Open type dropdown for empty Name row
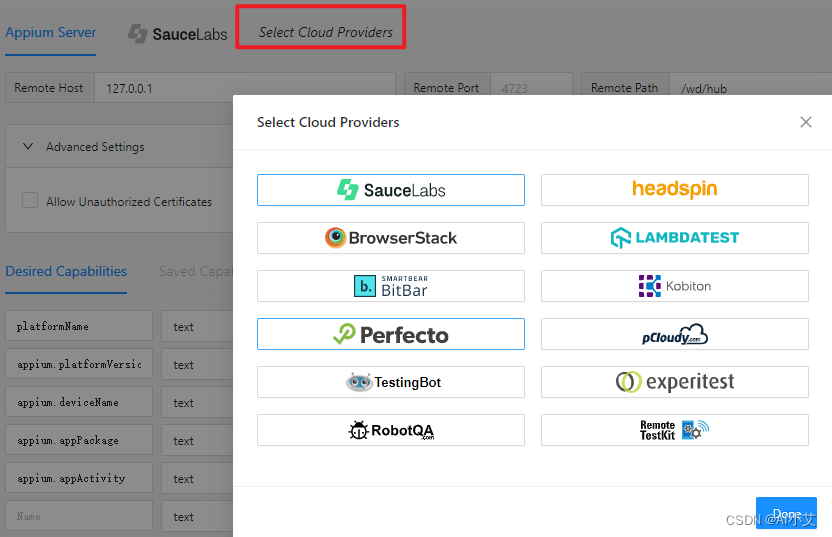The height and width of the screenshot is (537, 832). [197, 516]
